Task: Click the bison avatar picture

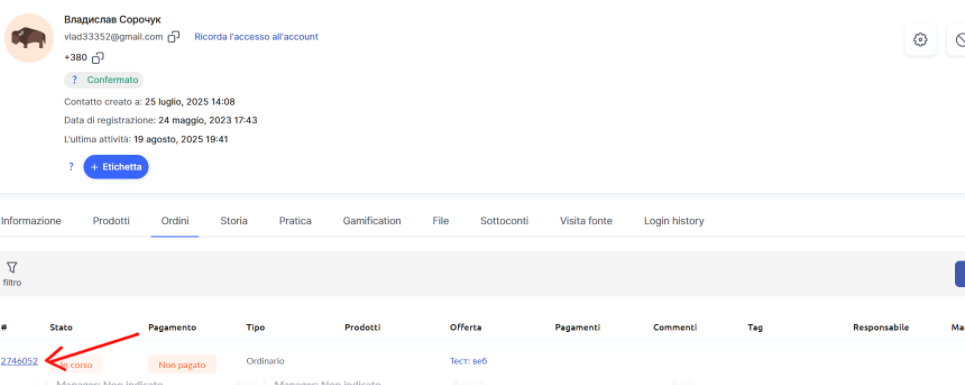Action: [x=29, y=38]
